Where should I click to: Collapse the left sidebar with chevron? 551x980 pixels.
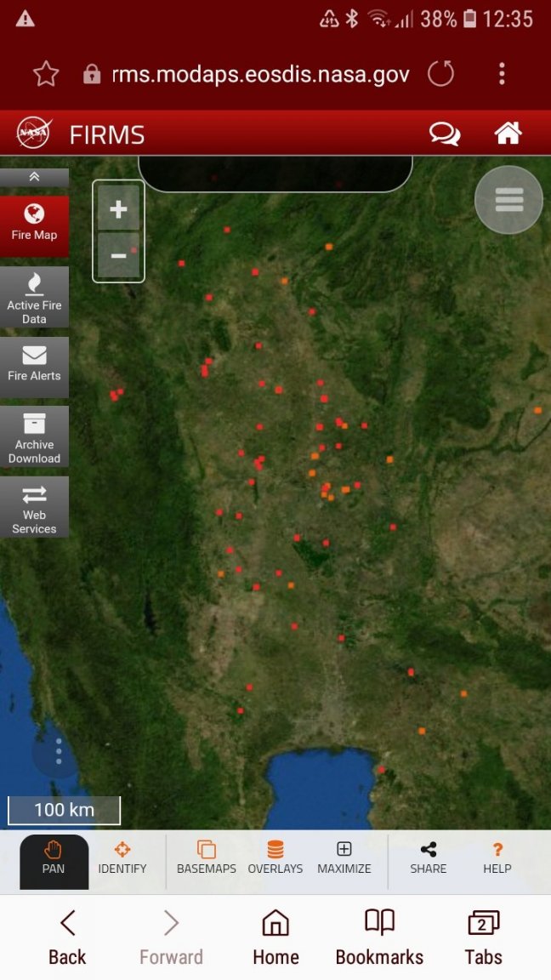(34, 177)
